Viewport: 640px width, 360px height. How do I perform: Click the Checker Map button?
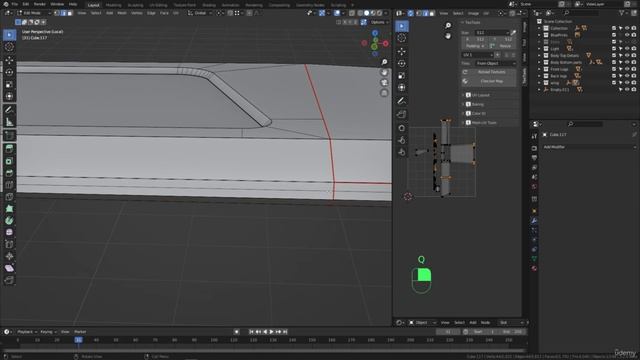489,81
